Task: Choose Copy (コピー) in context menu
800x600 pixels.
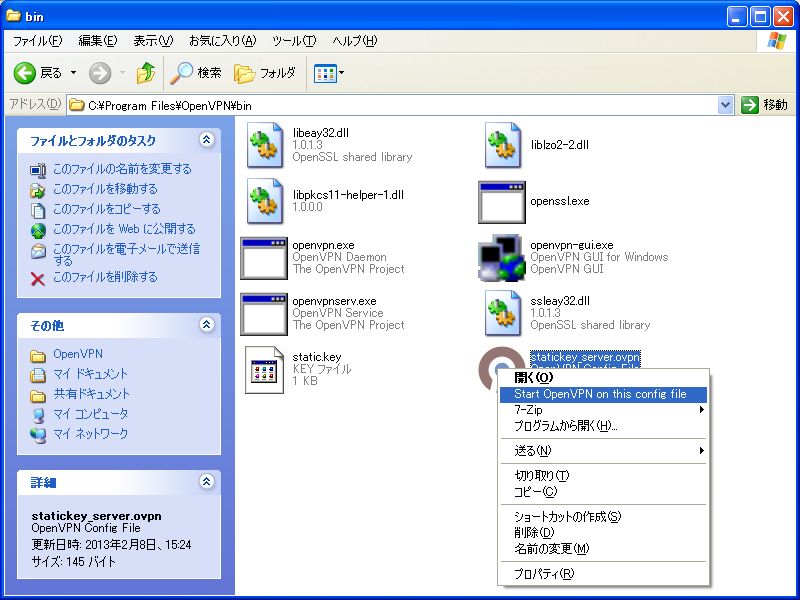Action: (x=604, y=492)
